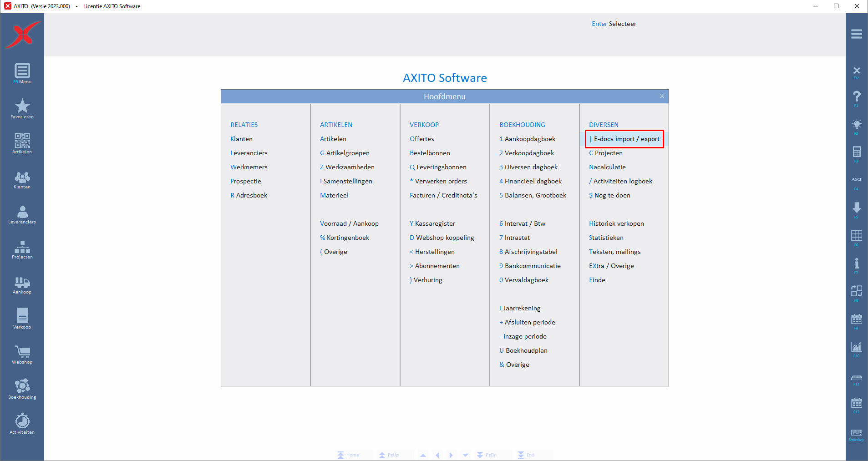
Task: Select Einde menu entry
Action: point(597,280)
